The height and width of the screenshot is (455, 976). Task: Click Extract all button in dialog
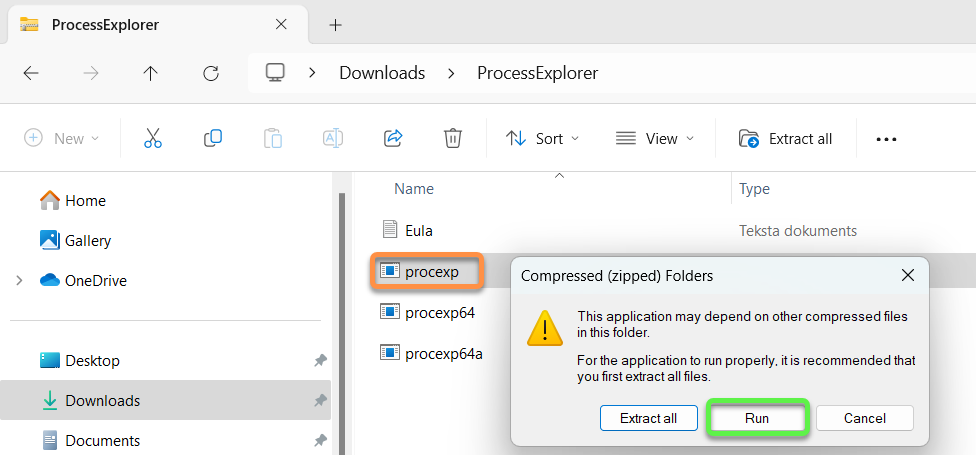649,418
